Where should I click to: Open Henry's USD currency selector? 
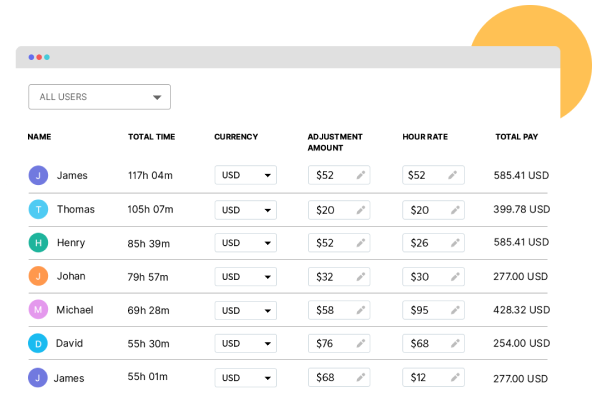[246, 243]
